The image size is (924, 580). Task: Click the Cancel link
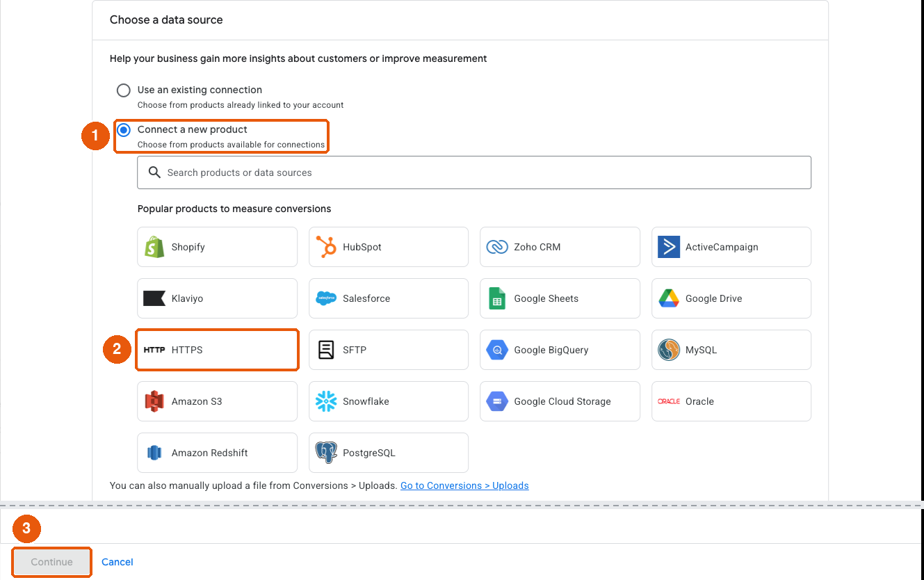(x=117, y=562)
